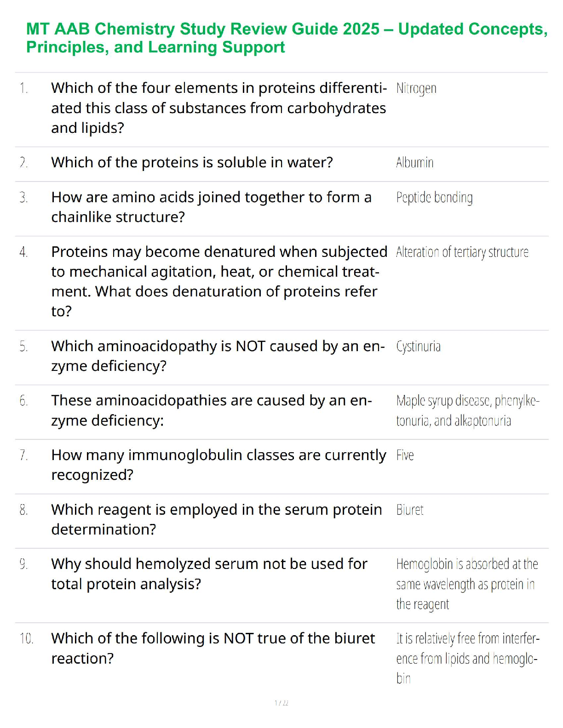The height and width of the screenshot is (728, 563).
Task: Click the answer 'Cystinuria'
Action: pyautogui.click(x=418, y=347)
